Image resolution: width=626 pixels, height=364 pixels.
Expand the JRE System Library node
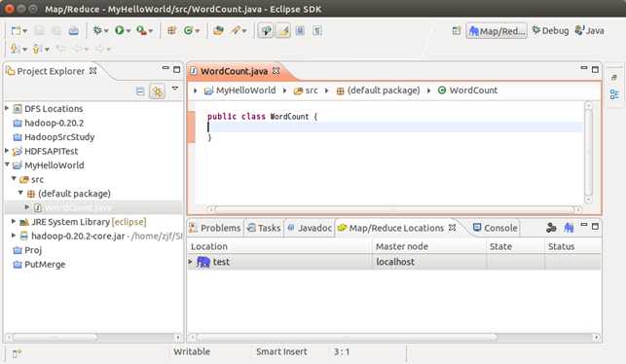tap(14, 221)
